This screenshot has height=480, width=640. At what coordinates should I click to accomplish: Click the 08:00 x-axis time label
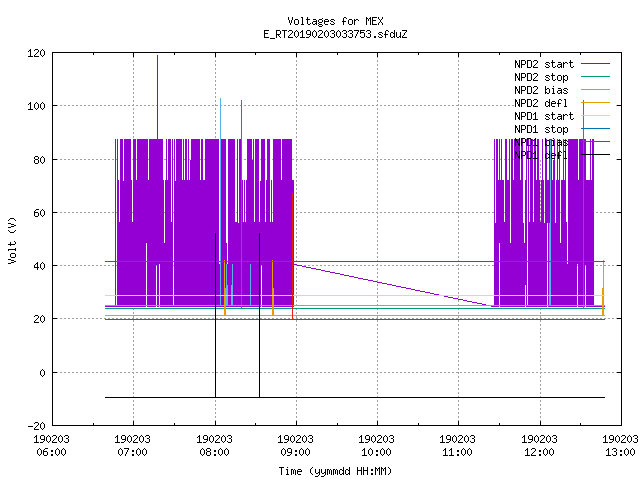tap(214, 452)
